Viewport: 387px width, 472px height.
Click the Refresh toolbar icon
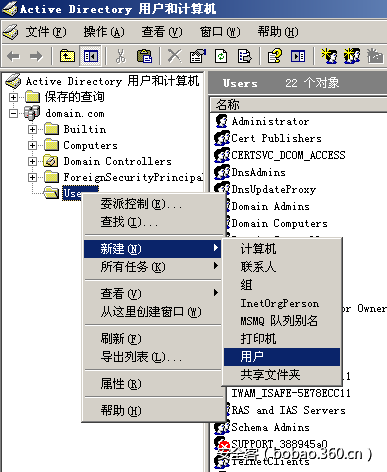pos(221,56)
